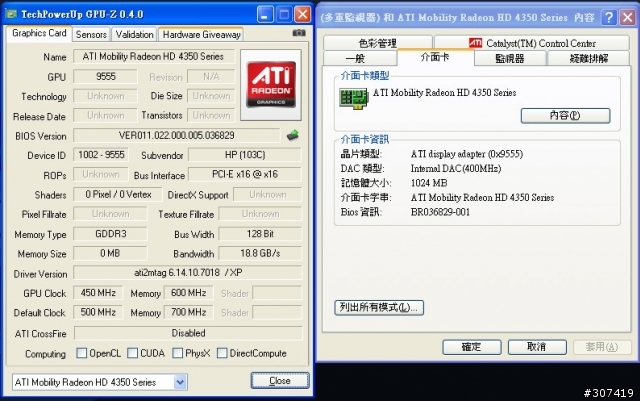Click the 內容(P) properties button

[565, 116]
